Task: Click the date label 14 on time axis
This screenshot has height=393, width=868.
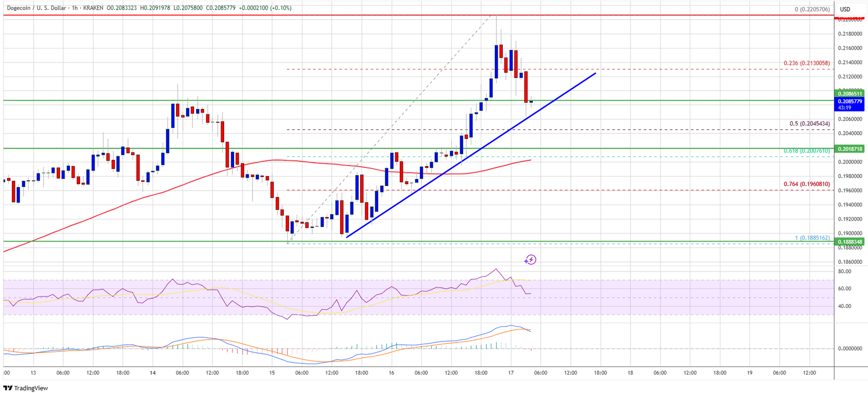Action: (153, 373)
